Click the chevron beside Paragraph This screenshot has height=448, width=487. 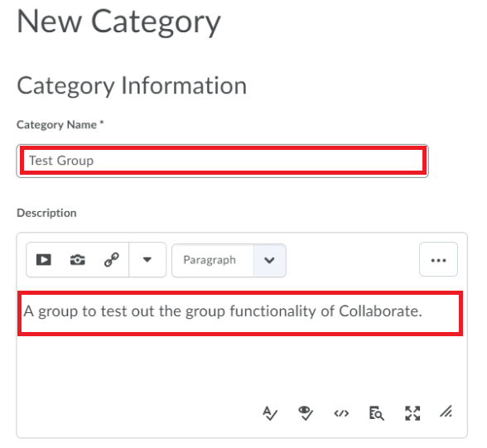pyautogui.click(x=269, y=260)
